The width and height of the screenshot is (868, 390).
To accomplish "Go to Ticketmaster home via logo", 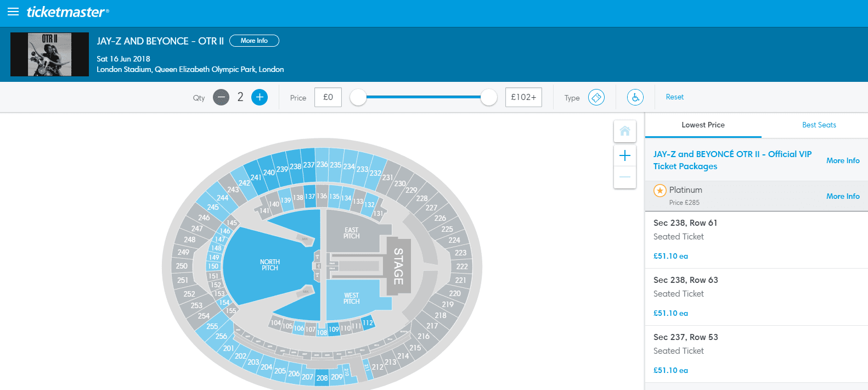I will pos(67,12).
